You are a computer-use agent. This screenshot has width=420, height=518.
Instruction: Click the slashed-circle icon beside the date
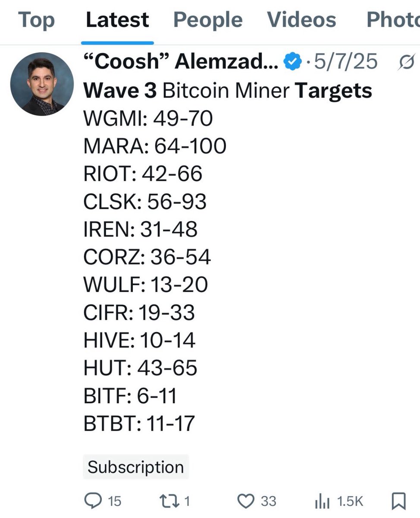coord(407,63)
